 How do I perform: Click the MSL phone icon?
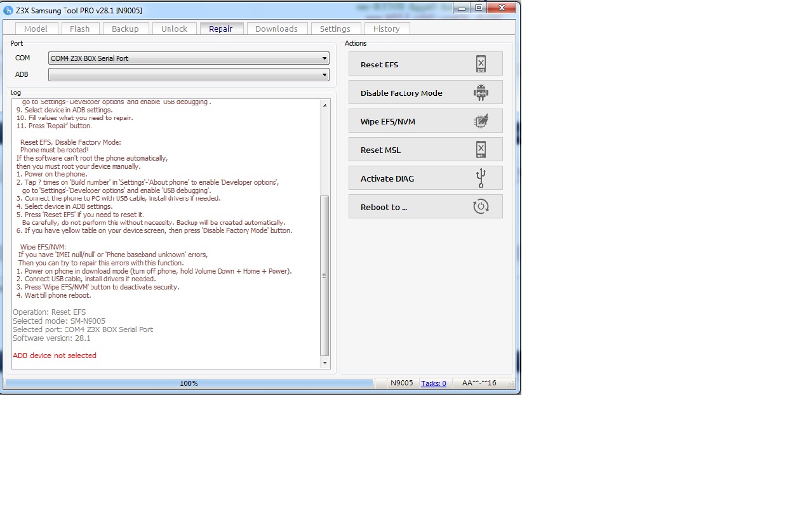click(x=481, y=150)
